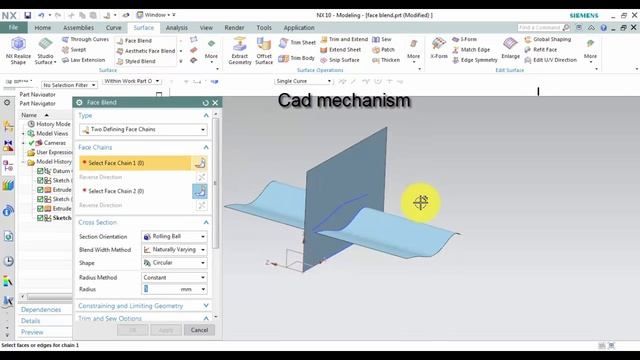The image size is (640, 360).
Task: Select the Extend Sheet command
Action: [341, 49]
